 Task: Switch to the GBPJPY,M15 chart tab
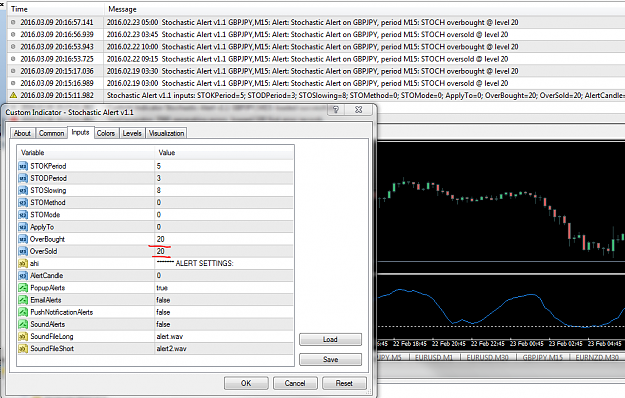542,357
